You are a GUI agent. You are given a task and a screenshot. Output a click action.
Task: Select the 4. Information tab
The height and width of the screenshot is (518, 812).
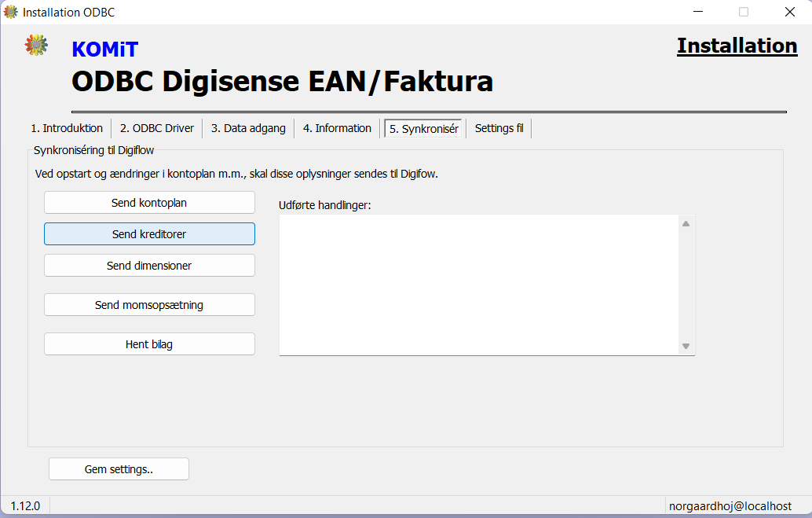pyautogui.click(x=337, y=128)
